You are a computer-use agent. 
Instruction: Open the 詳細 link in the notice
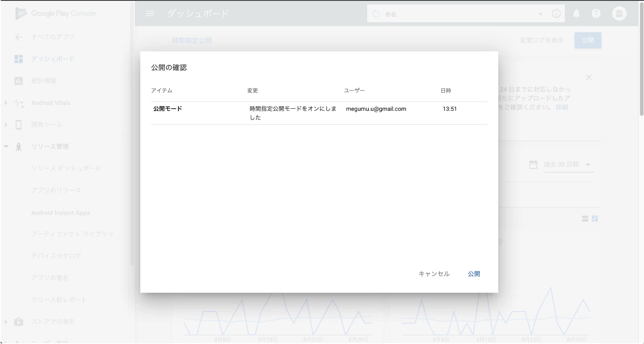point(562,107)
